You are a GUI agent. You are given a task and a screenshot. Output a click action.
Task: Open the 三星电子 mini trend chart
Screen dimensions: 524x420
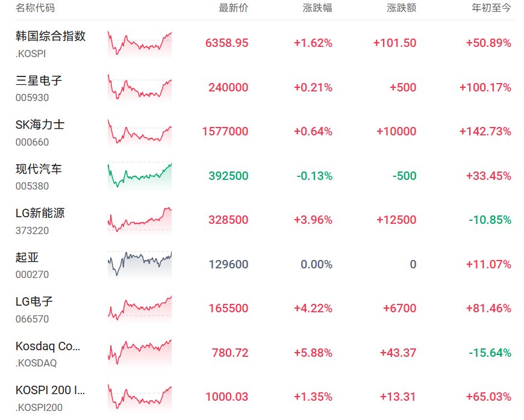pyautogui.click(x=140, y=88)
